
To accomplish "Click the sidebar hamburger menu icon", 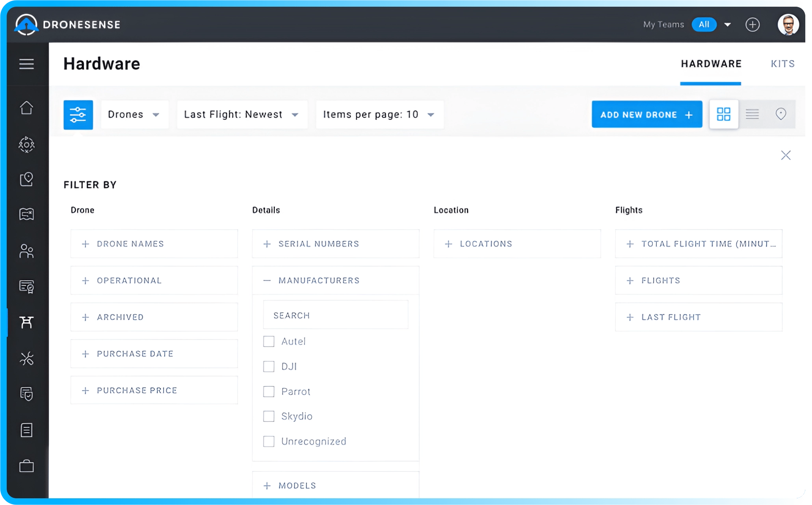I will point(27,64).
